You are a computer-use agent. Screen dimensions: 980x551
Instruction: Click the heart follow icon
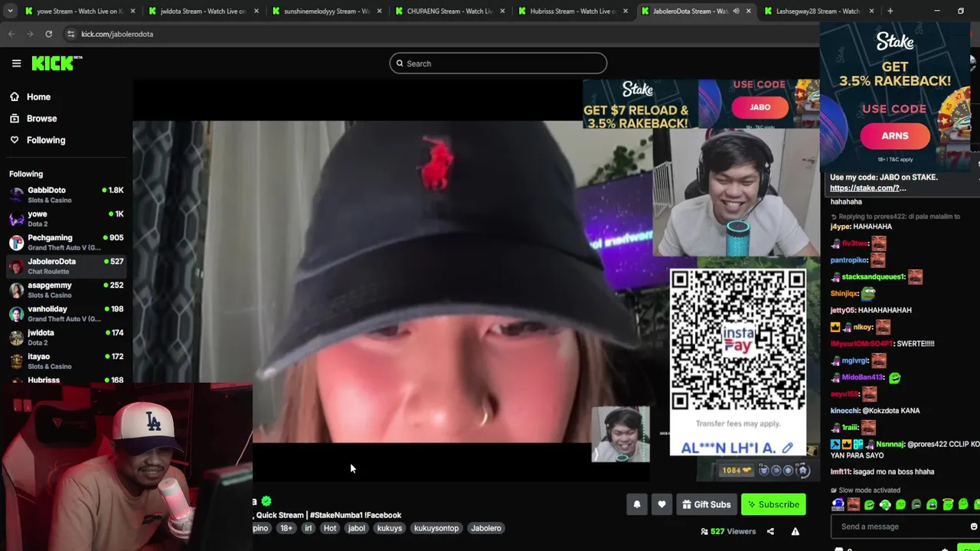tap(661, 504)
